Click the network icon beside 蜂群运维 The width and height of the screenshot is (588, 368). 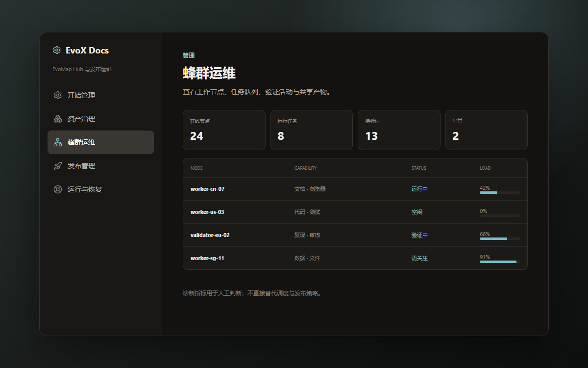pyautogui.click(x=58, y=142)
